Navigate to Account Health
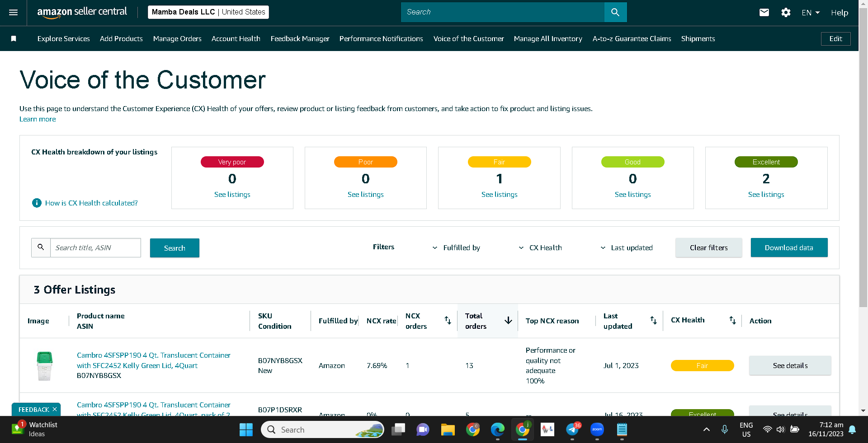Screen dimensions: 868x443 point(236,39)
